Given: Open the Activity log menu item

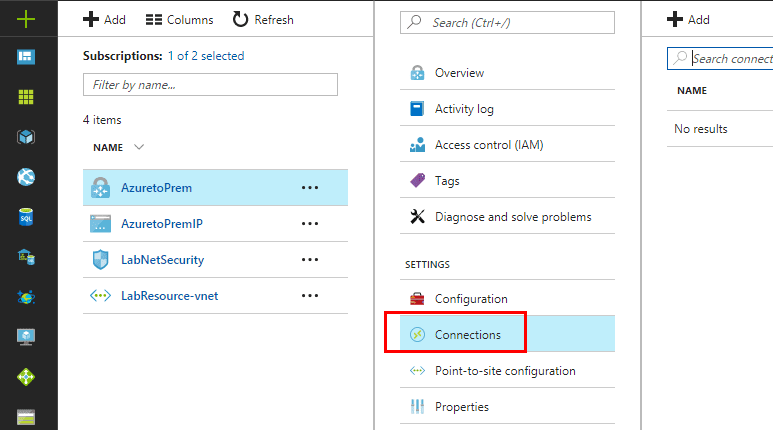Looking at the screenshot, I should (x=464, y=109).
